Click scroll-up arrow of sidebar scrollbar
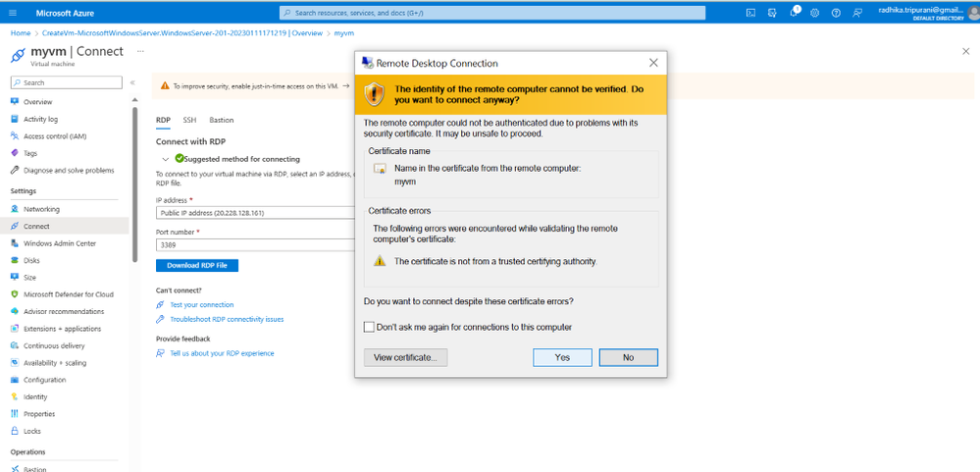 (x=135, y=100)
